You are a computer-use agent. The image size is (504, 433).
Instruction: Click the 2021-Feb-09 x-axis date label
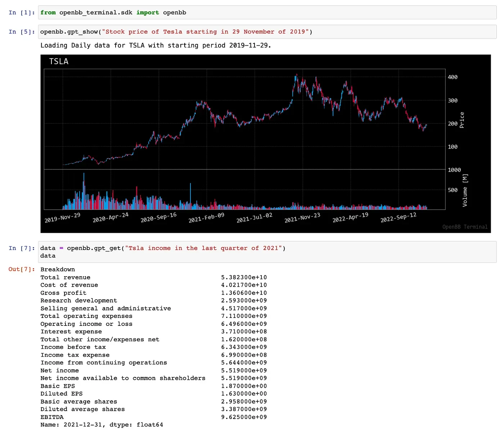[206, 218]
